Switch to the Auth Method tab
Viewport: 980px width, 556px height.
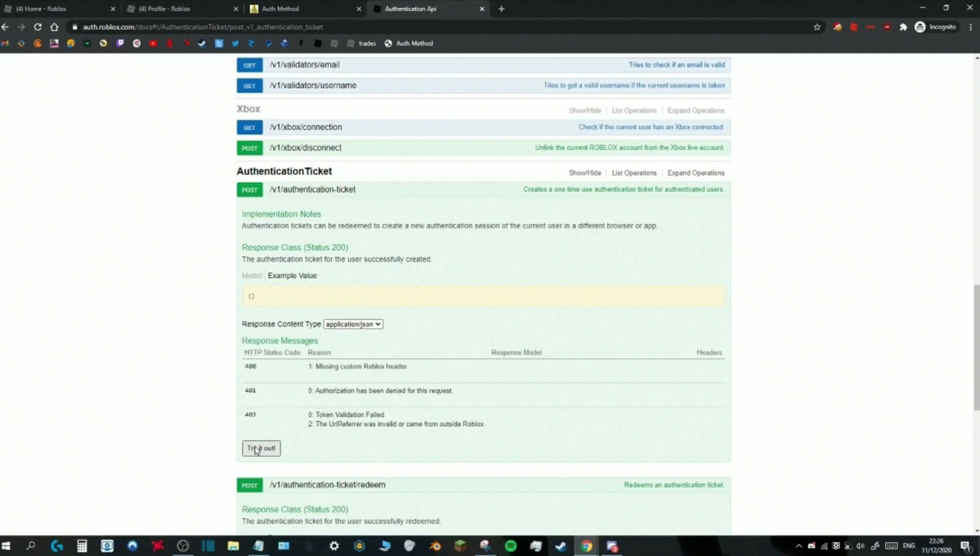tap(305, 9)
